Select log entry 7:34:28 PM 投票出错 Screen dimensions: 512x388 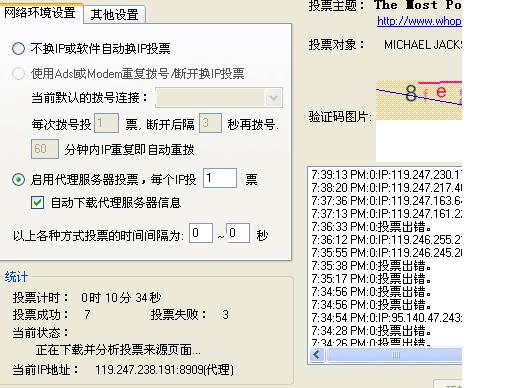tap(371, 331)
